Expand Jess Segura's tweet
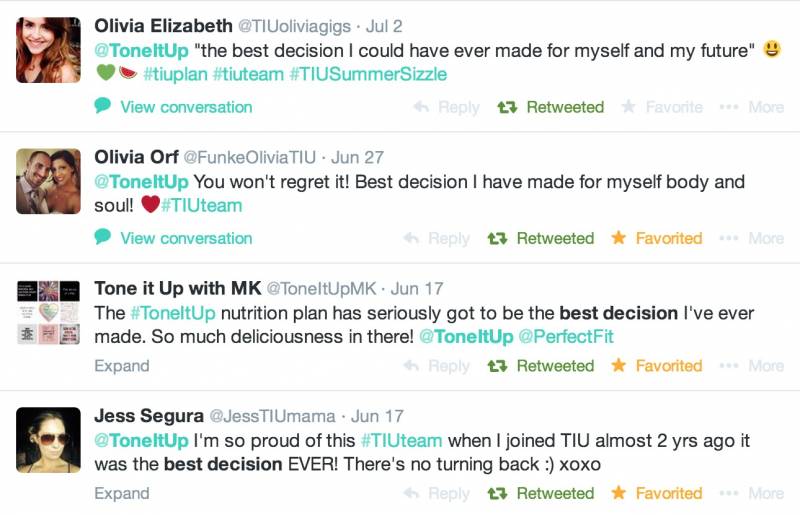800x515 pixels. tap(122, 494)
